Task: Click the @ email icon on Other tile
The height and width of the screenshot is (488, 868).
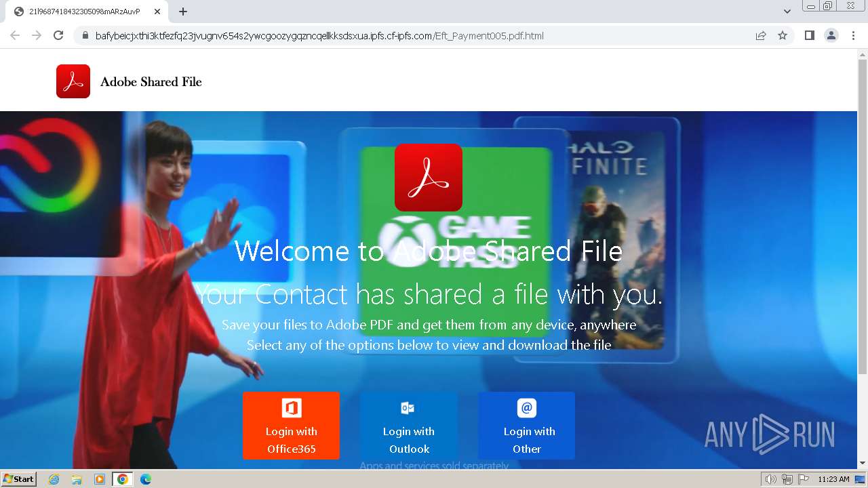Action: coord(527,408)
